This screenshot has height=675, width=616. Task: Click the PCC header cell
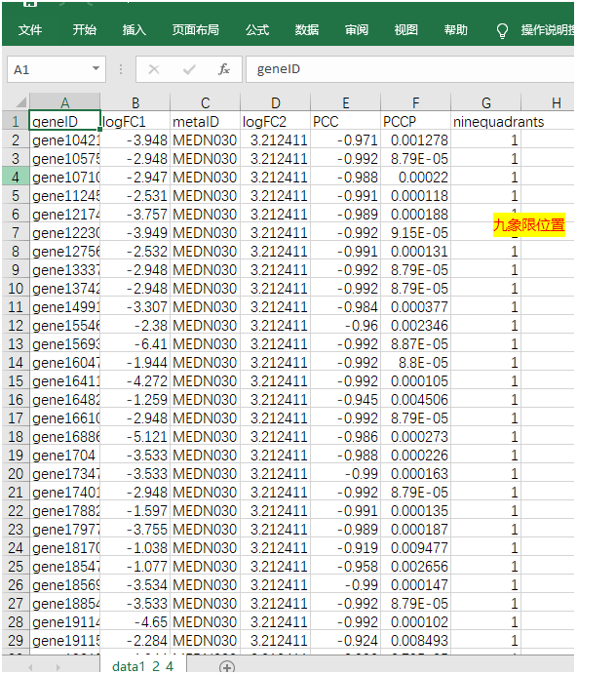click(x=345, y=121)
